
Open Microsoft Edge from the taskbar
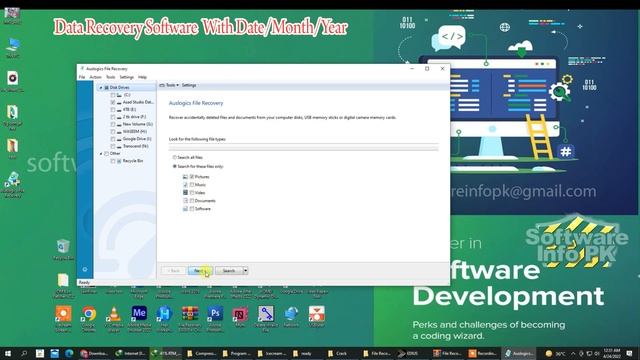pyautogui.click(x=69, y=353)
